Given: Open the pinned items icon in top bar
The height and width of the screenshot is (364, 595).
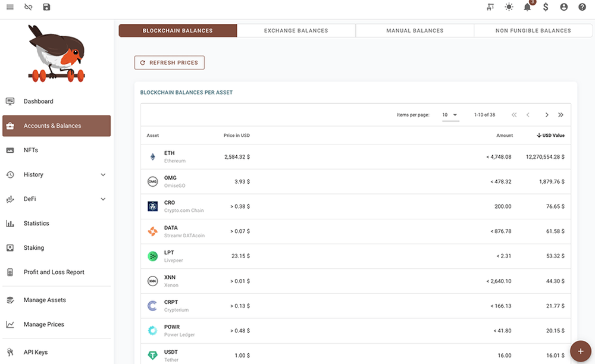Looking at the screenshot, I should click(490, 7).
